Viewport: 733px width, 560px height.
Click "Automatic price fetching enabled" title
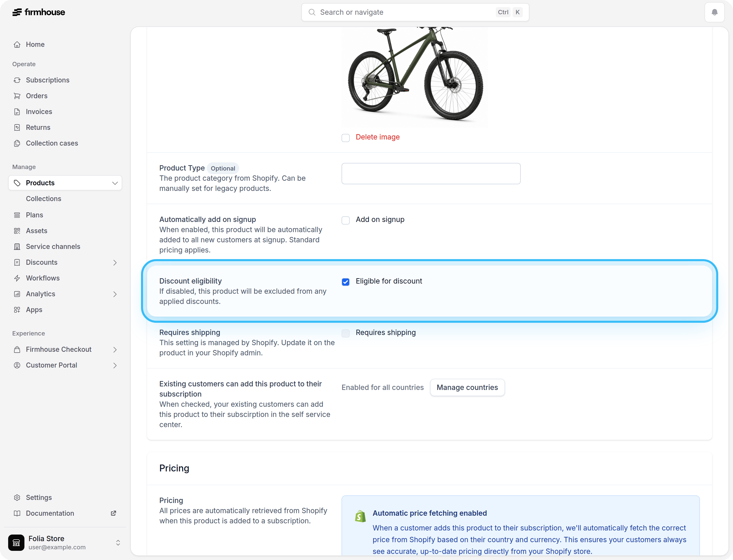[430, 513]
